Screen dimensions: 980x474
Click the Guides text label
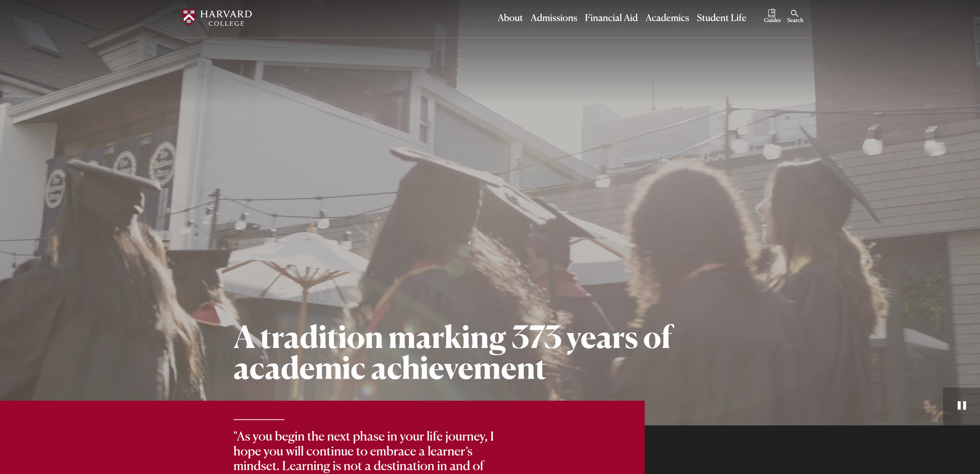coord(772,20)
